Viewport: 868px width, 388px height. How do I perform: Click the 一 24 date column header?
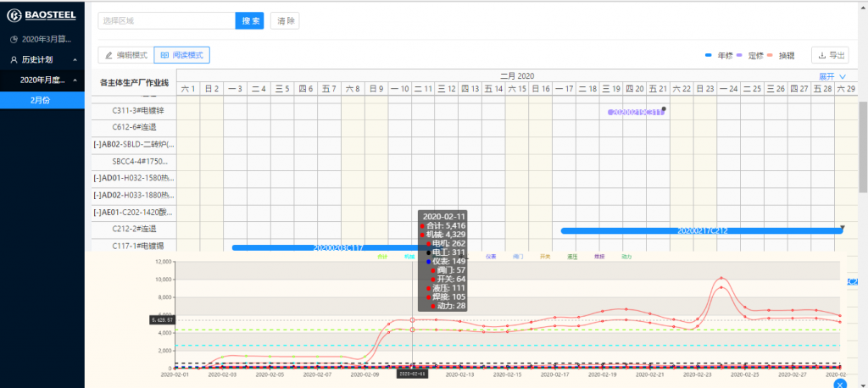[728, 89]
